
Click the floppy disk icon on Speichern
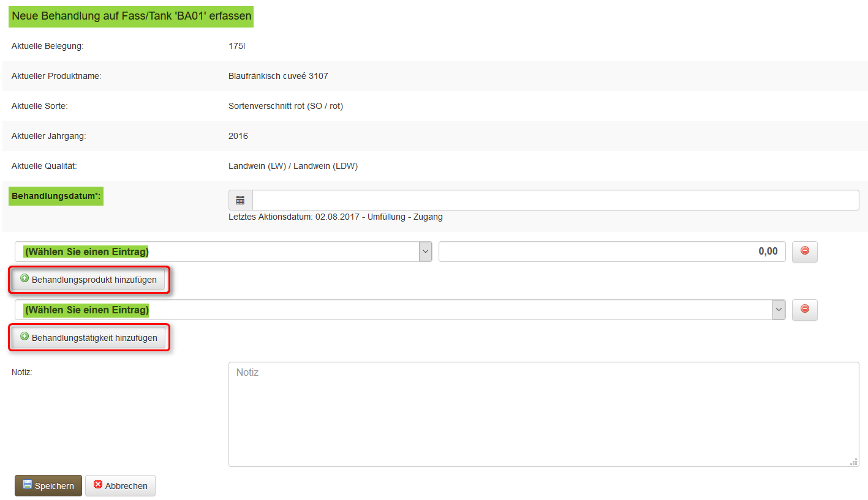pos(27,485)
